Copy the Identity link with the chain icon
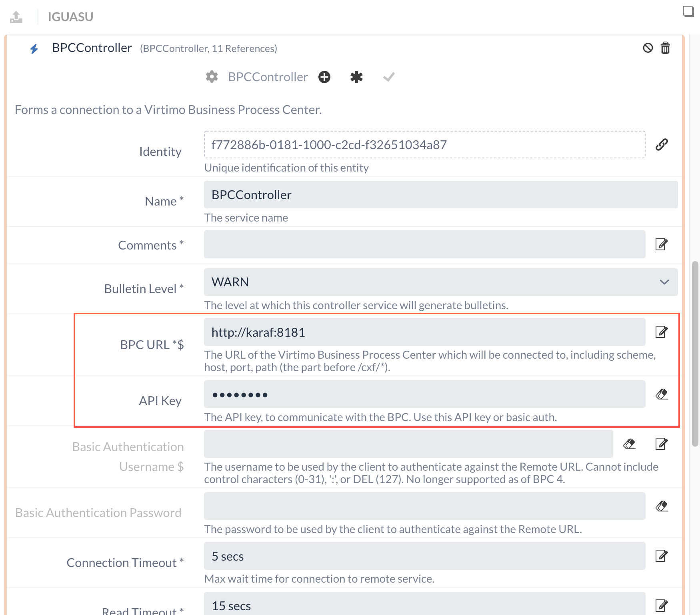 click(x=662, y=144)
